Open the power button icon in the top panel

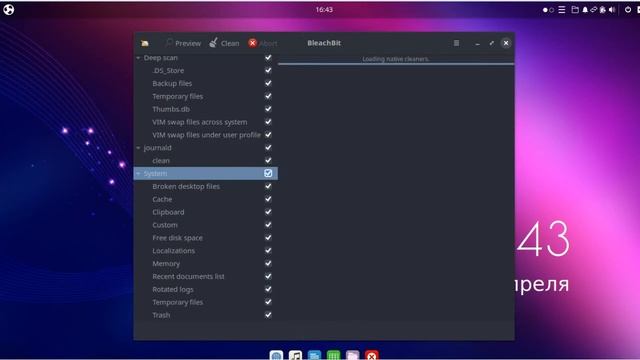tap(628, 9)
